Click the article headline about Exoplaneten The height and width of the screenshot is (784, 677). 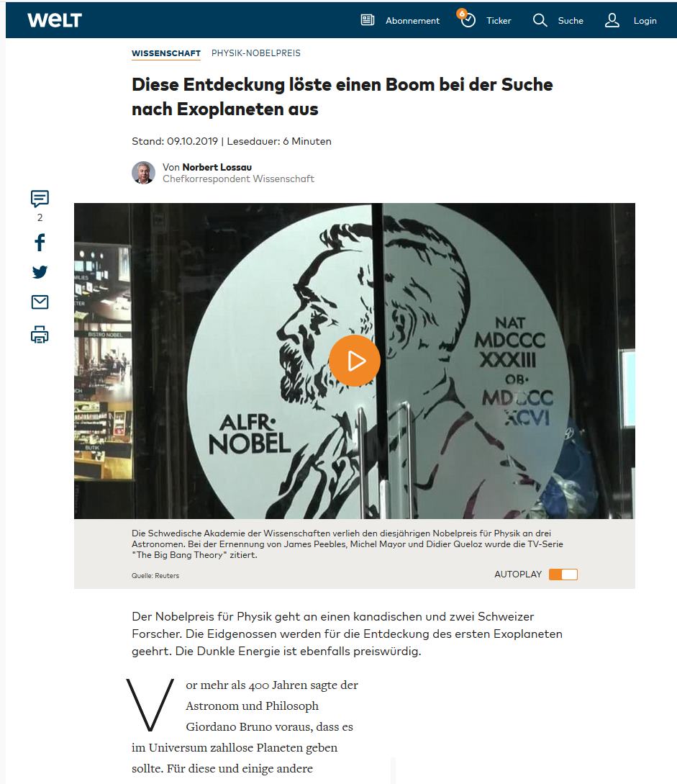(x=342, y=96)
